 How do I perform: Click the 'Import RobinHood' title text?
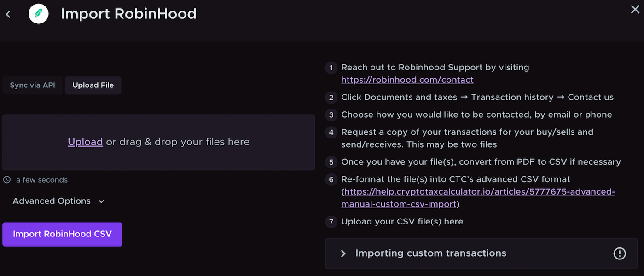[x=129, y=14]
